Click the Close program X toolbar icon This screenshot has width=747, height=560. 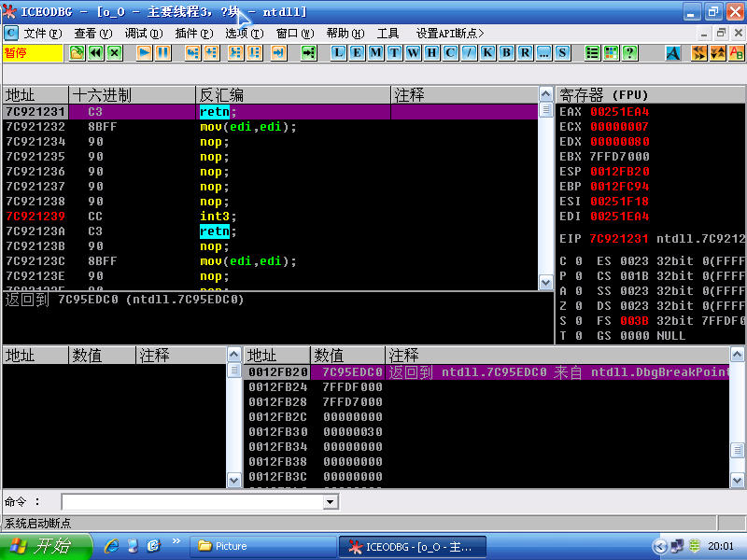pos(114,52)
